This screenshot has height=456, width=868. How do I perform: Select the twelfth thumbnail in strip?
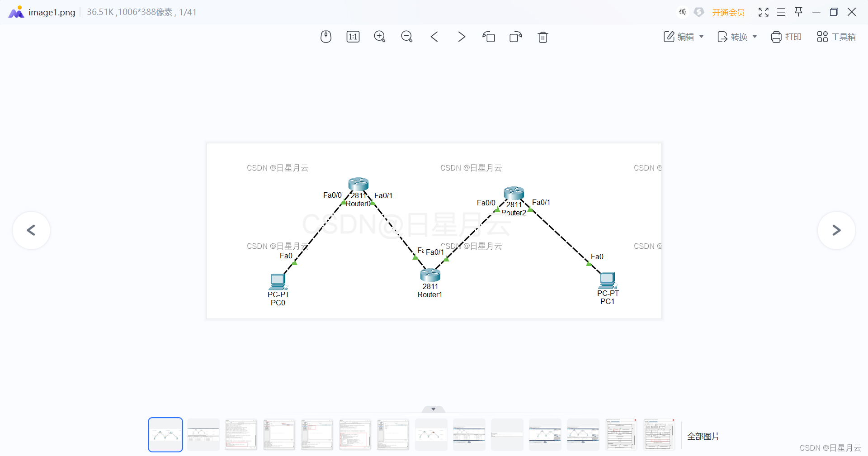pos(583,435)
